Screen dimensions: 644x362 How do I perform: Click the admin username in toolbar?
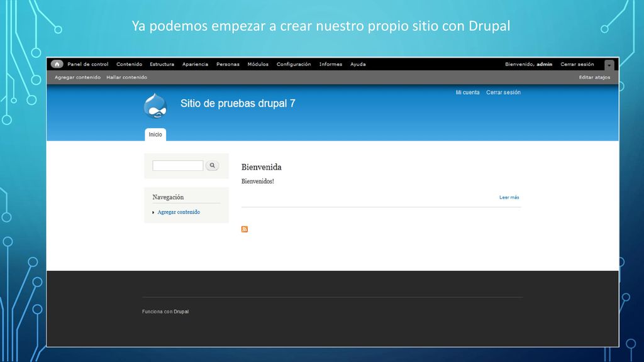[544, 65]
